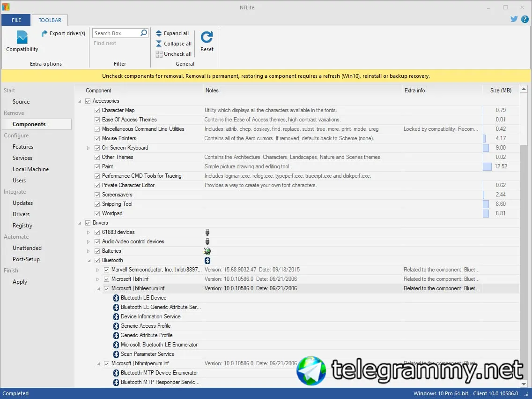Expand the Batteries node

88,251
